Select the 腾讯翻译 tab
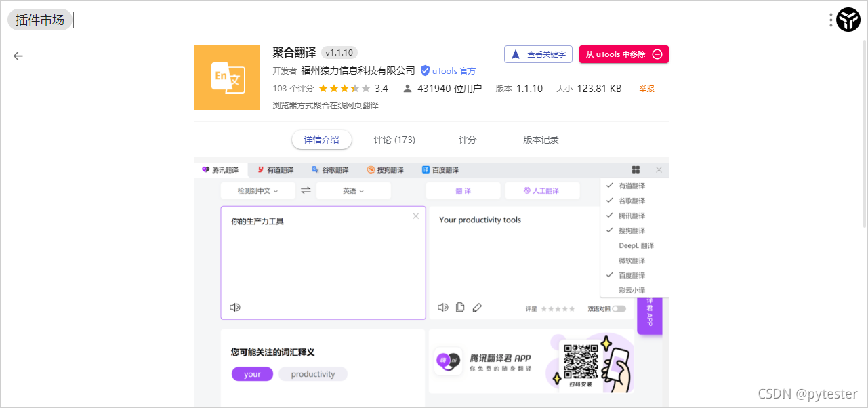Screen dimensions: 868x408 (x=221, y=170)
